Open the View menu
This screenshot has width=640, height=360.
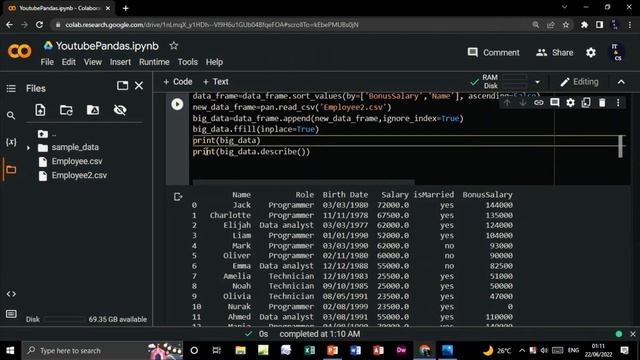click(x=93, y=62)
